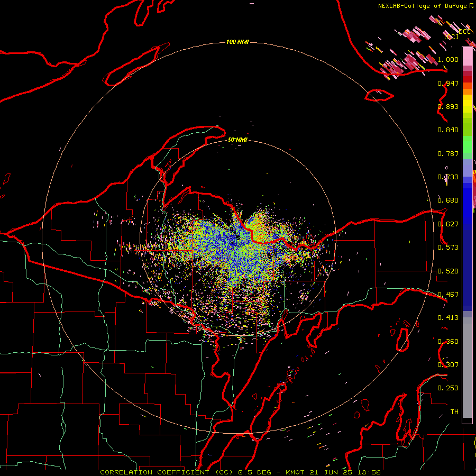Click the 1.000 value on the legend
Viewport: 476px width, 476px height.
pos(448,59)
